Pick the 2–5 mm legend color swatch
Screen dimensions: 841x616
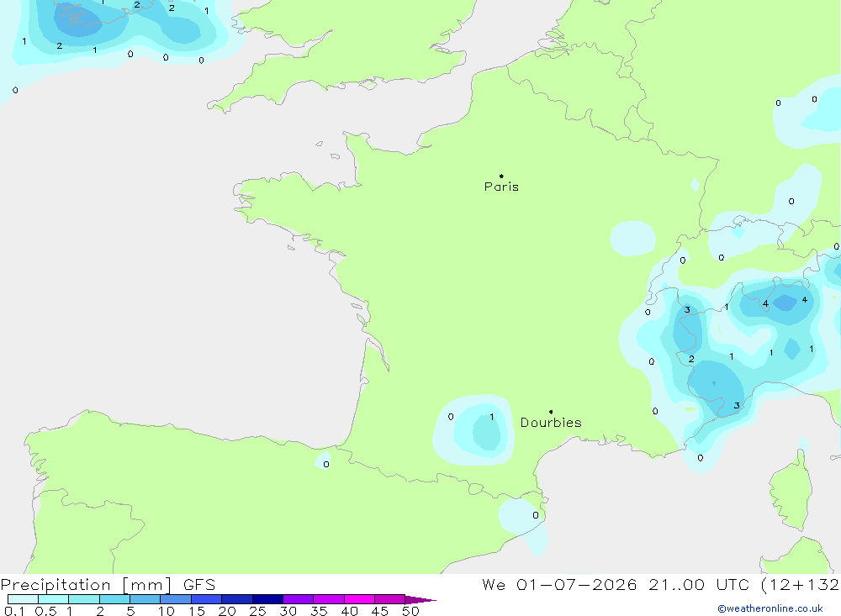pos(114,599)
